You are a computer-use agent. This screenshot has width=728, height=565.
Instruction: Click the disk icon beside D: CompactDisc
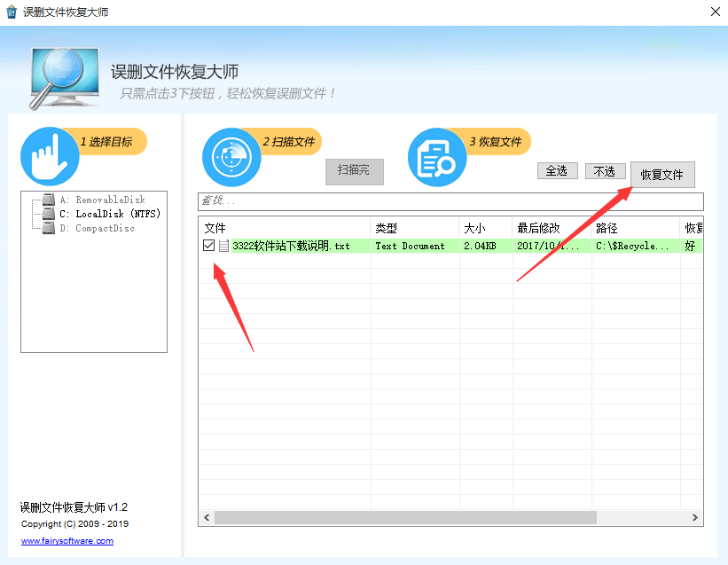(48, 228)
